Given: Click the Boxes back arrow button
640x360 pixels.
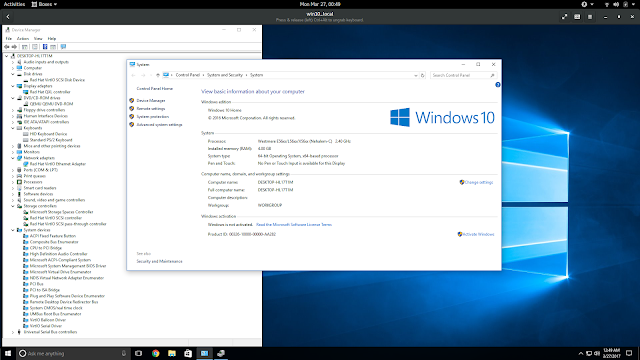Looking at the screenshot, I should (8, 17).
